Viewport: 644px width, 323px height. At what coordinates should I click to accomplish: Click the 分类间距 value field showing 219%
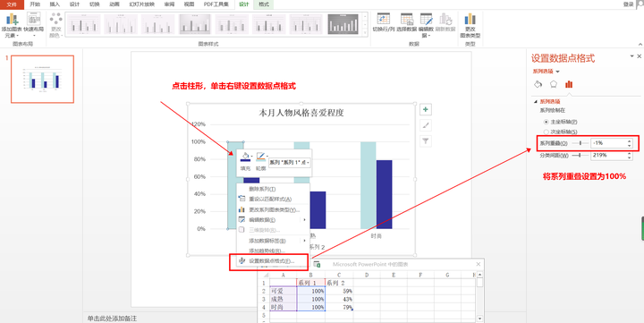point(609,156)
